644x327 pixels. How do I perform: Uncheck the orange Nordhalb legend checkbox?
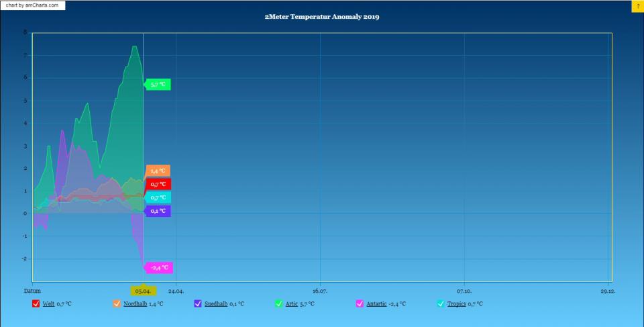coord(117,303)
